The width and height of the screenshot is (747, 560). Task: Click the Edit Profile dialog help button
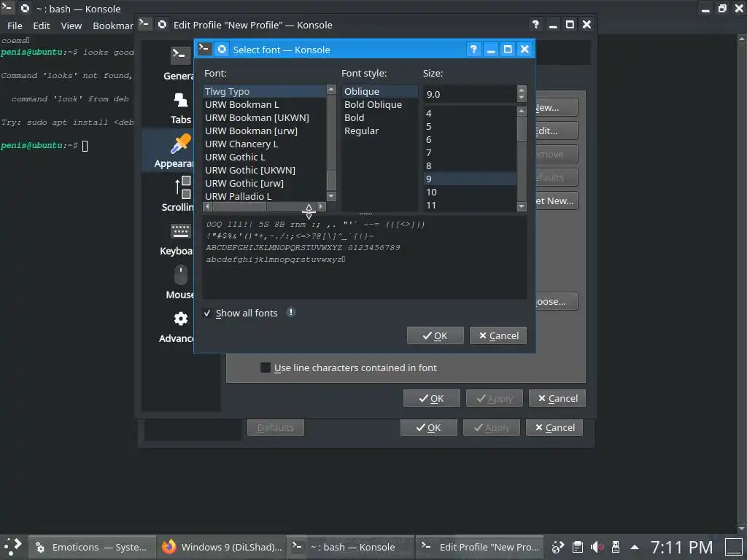(x=535, y=25)
